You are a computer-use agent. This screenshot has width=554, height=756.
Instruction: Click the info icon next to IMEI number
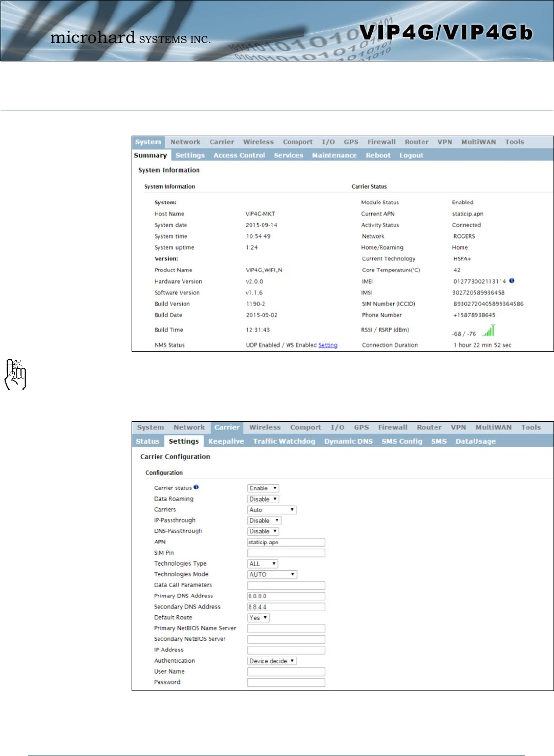[x=512, y=280]
